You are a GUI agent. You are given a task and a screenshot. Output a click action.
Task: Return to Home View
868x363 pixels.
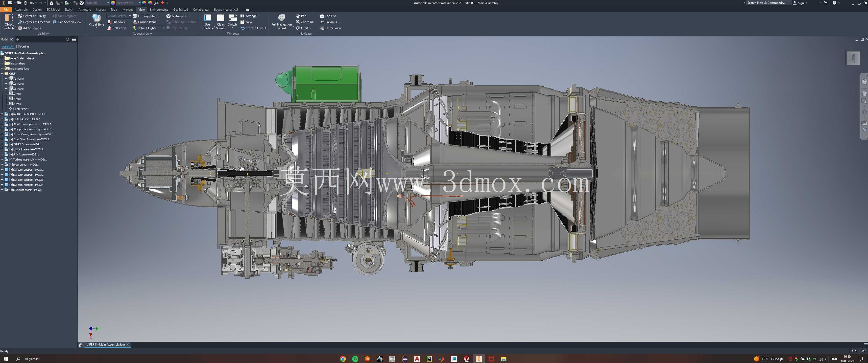tap(330, 28)
